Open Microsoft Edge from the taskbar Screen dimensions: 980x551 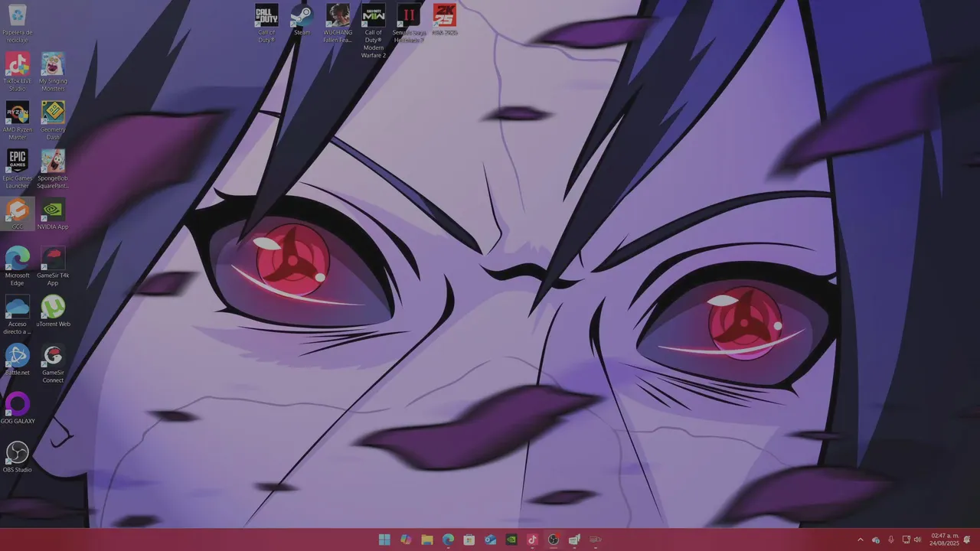pos(448,540)
